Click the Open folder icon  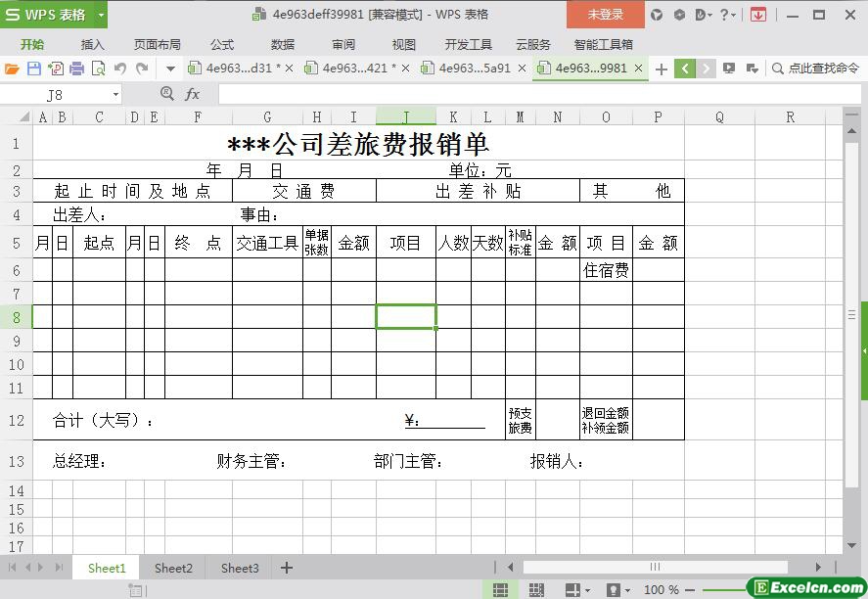(13, 69)
